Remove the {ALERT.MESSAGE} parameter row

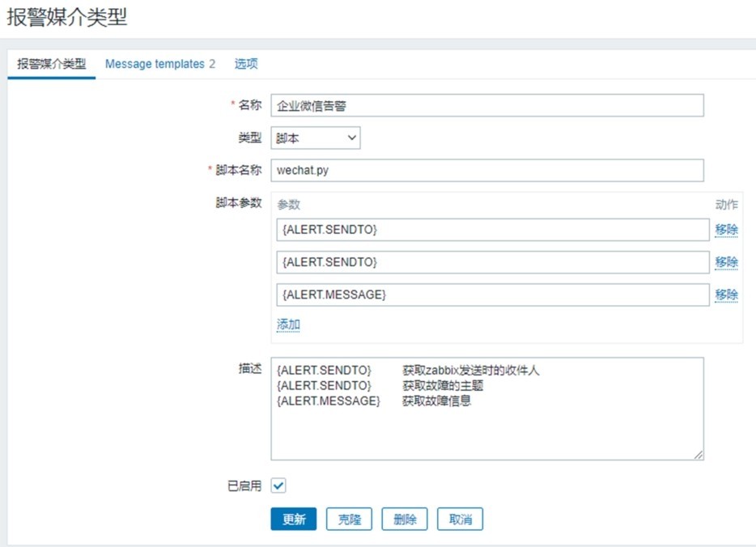point(726,295)
